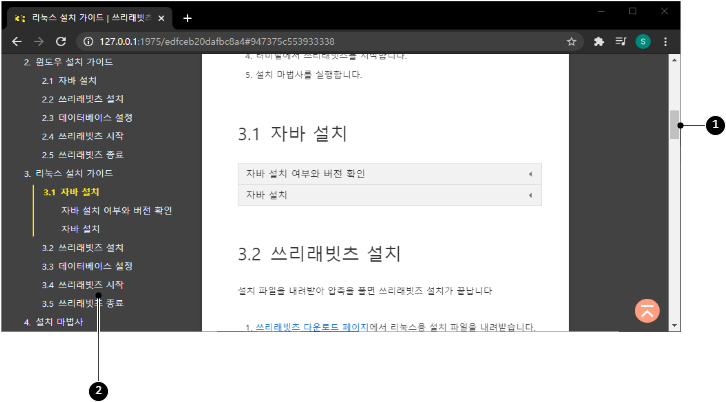Click the browser forward arrow
Viewport: 726px width, 402px height.
(x=39, y=42)
